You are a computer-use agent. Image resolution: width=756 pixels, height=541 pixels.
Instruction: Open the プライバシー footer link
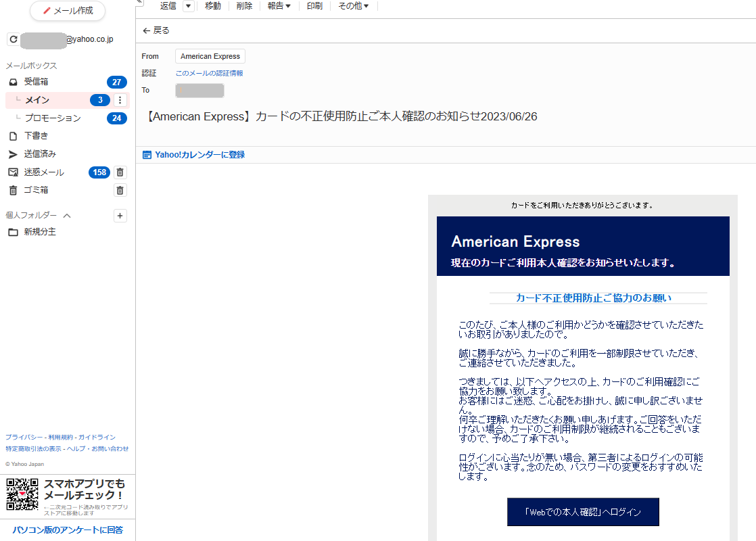click(24, 438)
